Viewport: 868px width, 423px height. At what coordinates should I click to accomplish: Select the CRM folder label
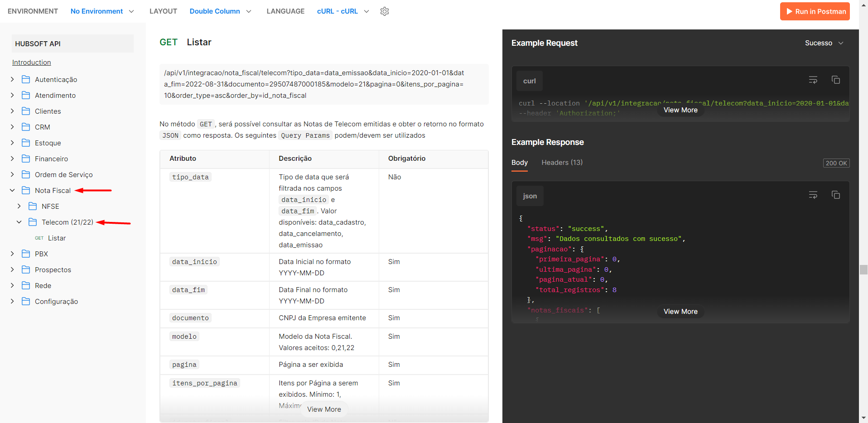[43, 127]
